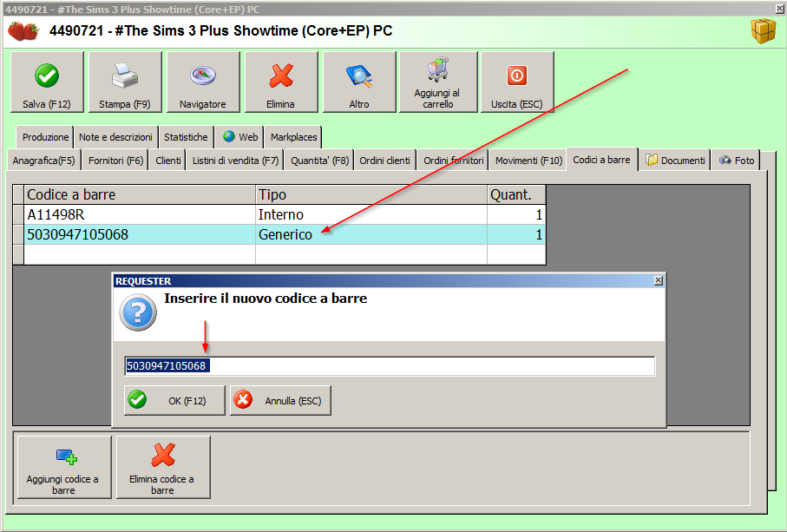787x532 pixels.
Task: Click the Salva (F12) button
Action: tap(47, 82)
